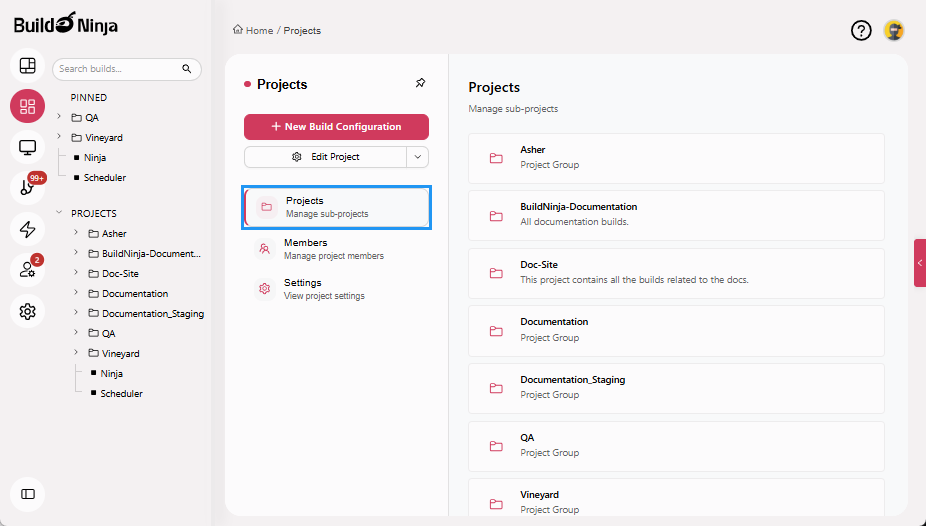
Task: Click the BuildNinja logo
Action: pos(66,24)
